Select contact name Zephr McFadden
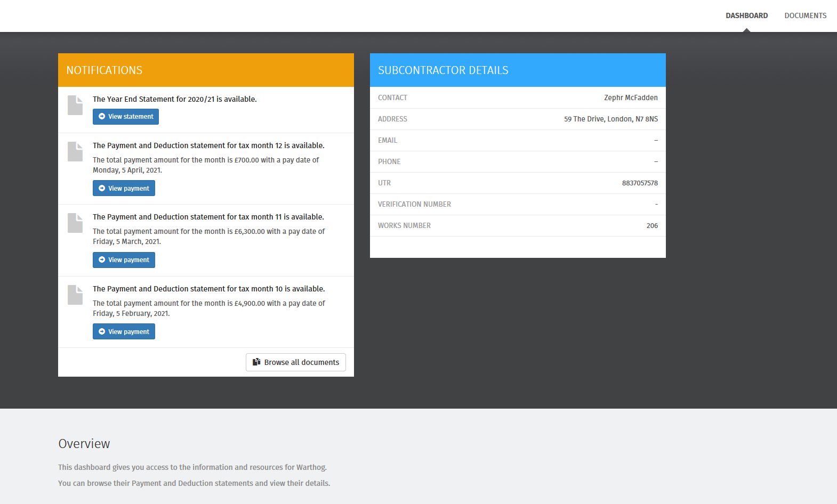Screen dimensions: 837x504 point(631,97)
